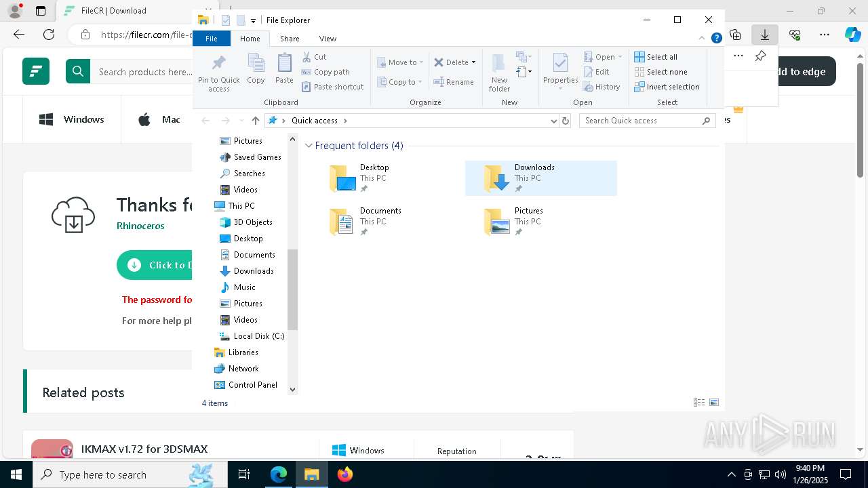Switch to large icons view
Viewport: 868px width, 488px height.
tap(714, 403)
